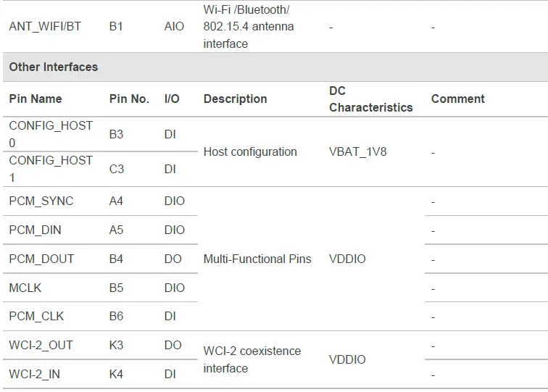Select the VBAT_1V8 characteristics cell
The height and width of the screenshot is (392, 548).
point(359,152)
